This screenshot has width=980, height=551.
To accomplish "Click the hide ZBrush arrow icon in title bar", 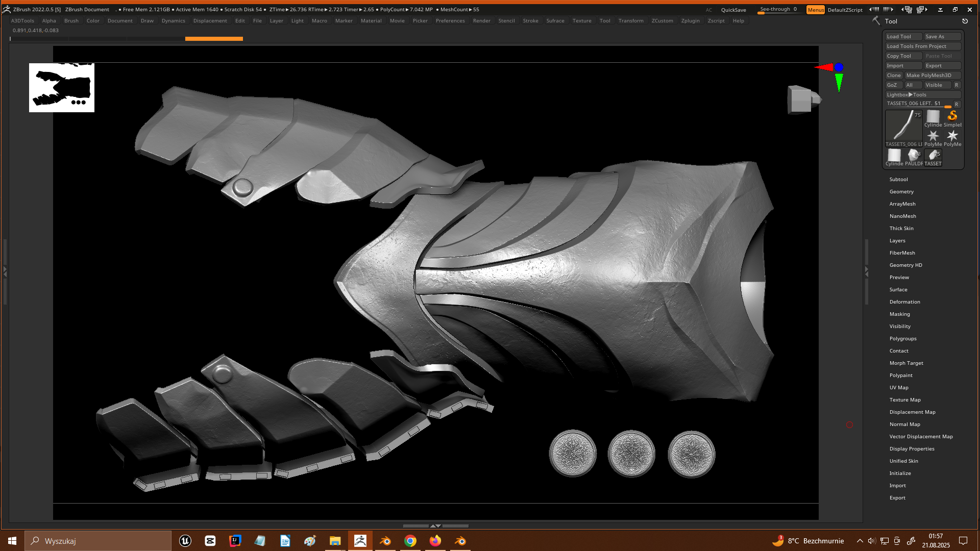I will click(940, 10).
